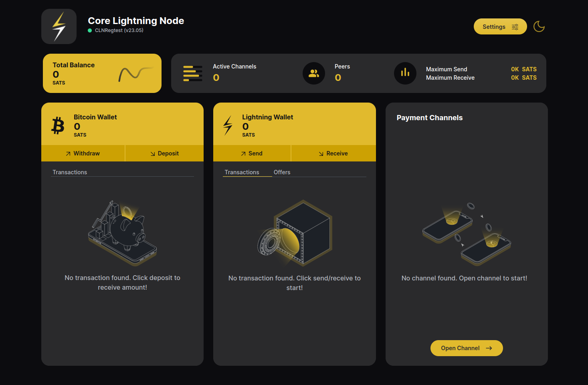Click the Active Channels count
588x385 pixels.
pos(216,78)
